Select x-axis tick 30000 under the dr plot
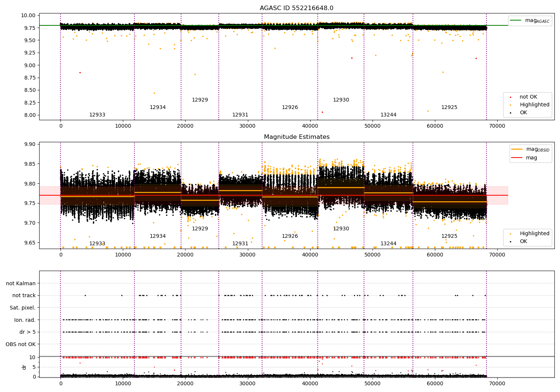This screenshot has width=560, height=392. click(x=248, y=383)
